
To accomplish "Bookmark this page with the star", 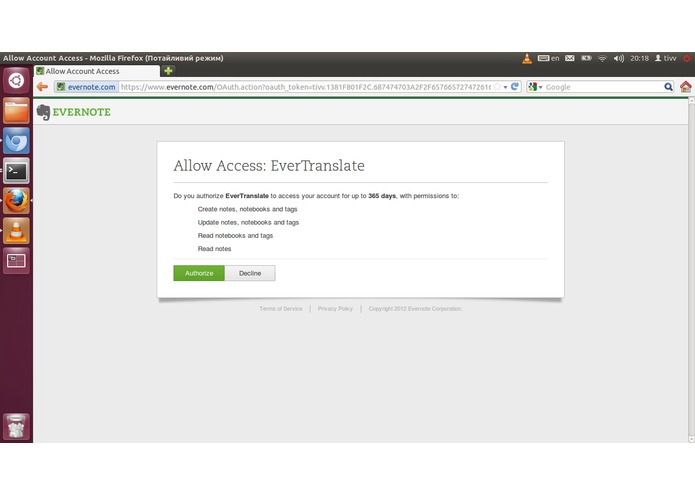I will 497,87.
